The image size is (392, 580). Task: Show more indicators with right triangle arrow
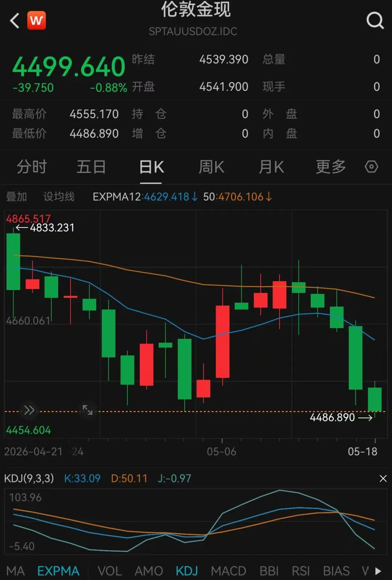pyautogui.click(x=378, y=571)
